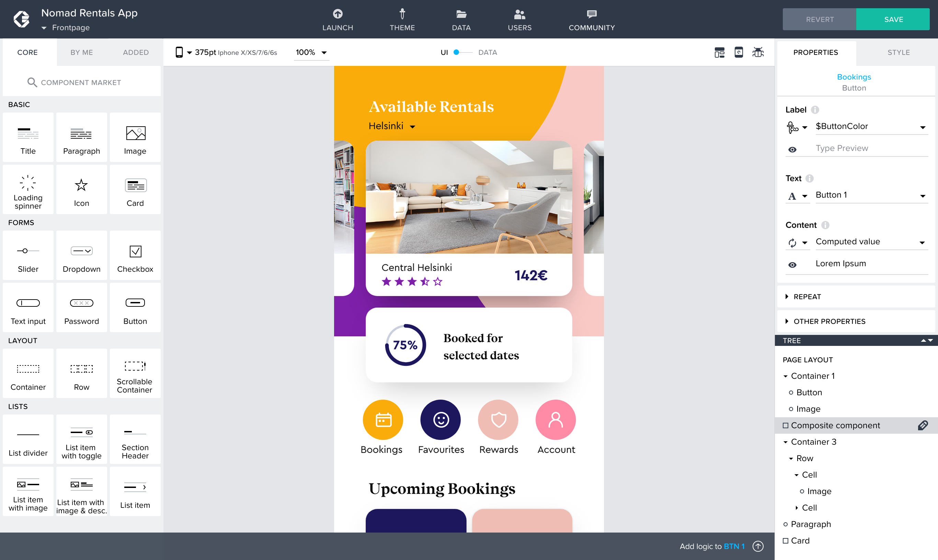Select the PROPERTIES tab
This screenshot has width=938, height=560.
pos(817,52)
